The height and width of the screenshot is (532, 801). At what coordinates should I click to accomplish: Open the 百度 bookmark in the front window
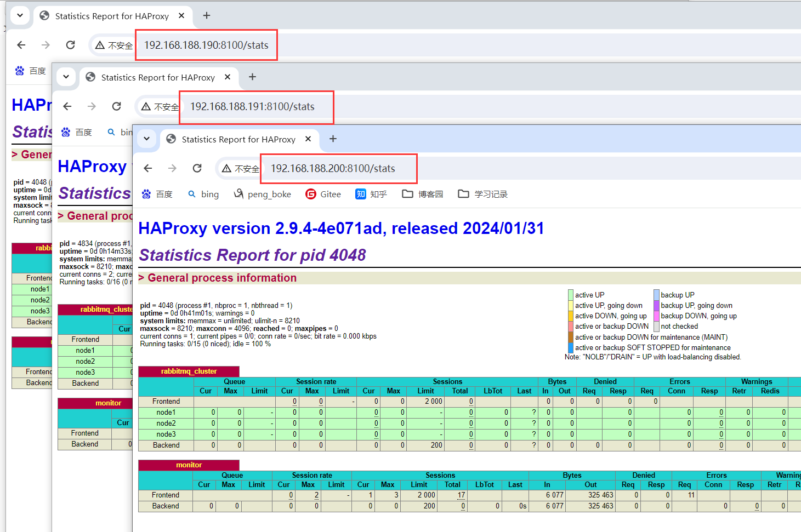point(157,194)
